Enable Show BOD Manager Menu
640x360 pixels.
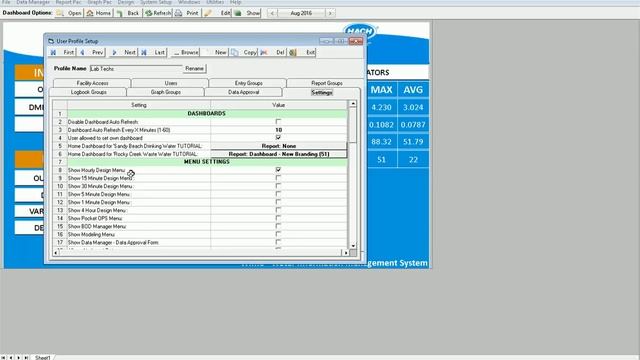coord(278,226)
